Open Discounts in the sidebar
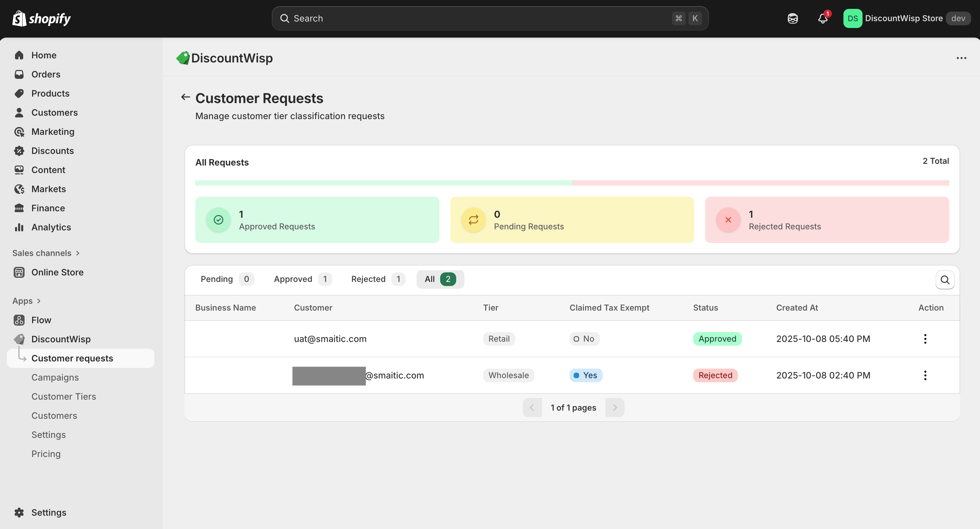Image resolution: width=980 pixels, height=529 pixels. point(53,151)
